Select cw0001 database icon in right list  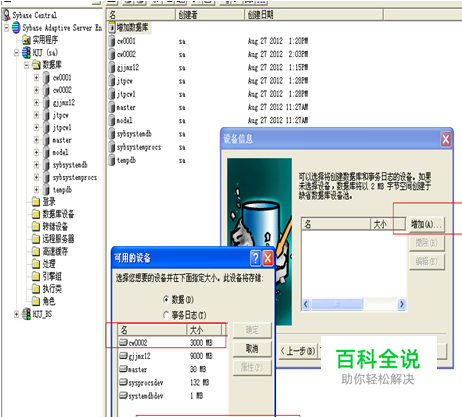(112, 41)
